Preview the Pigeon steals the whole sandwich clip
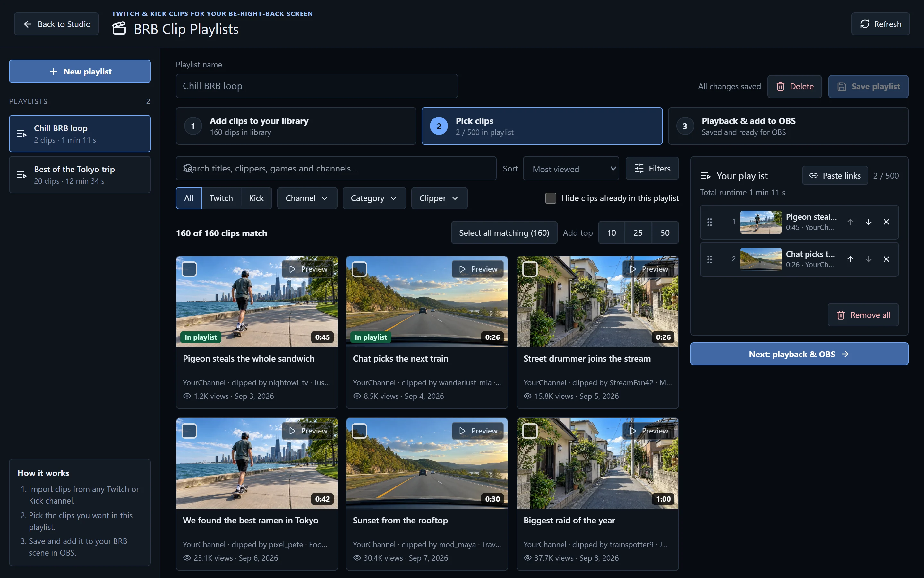The image size is (924, 578). tap(308, 269)
